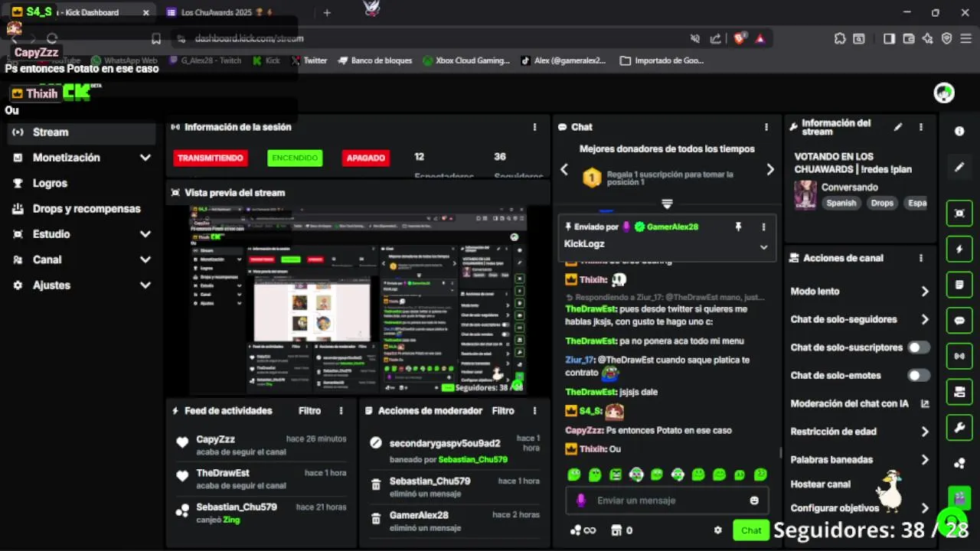The height and width of the screenshot is (551, 980).
Task: Open Filtro dropdown in Acciones de moderador
Action: coord(503,411)
